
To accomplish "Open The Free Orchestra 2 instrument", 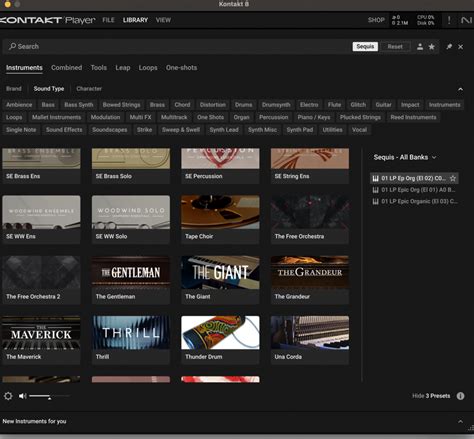I will pos(41,280).
